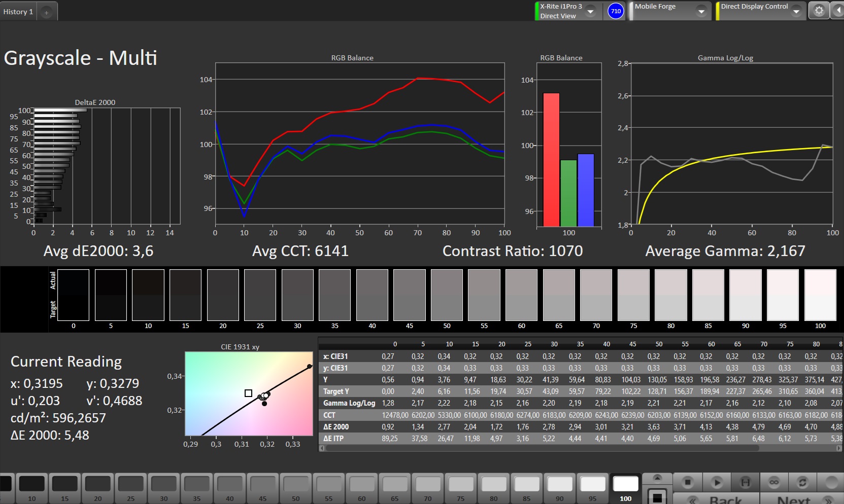Viewport: 844px width, 504px height.
Task: Click the ΔE ITP value 89,25
Action: [390, 439]
